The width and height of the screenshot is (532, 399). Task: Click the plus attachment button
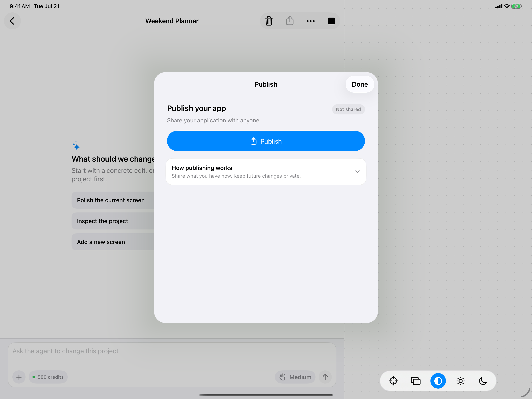click(19, 377)
